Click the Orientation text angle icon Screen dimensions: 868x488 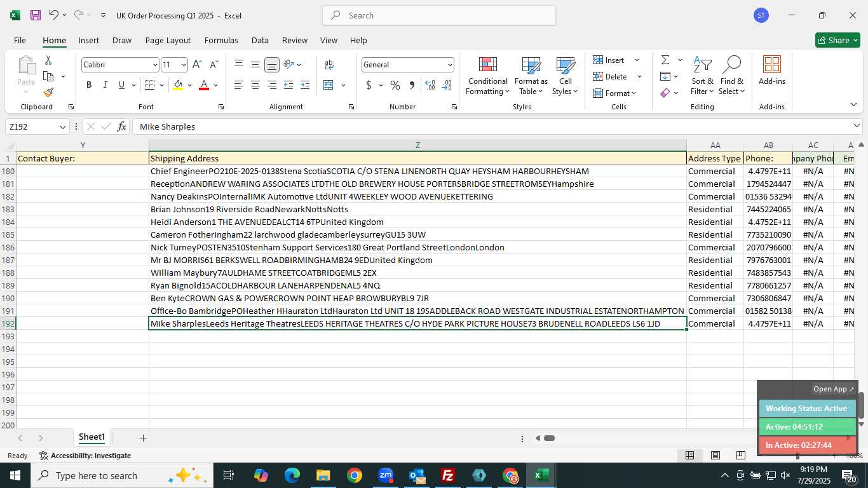pos(288,65)
